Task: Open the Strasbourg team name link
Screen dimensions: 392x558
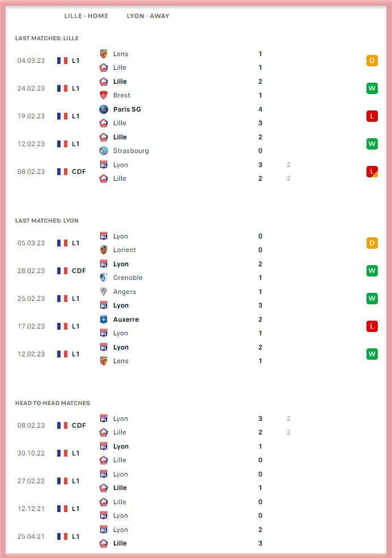Action: point(131,151)
